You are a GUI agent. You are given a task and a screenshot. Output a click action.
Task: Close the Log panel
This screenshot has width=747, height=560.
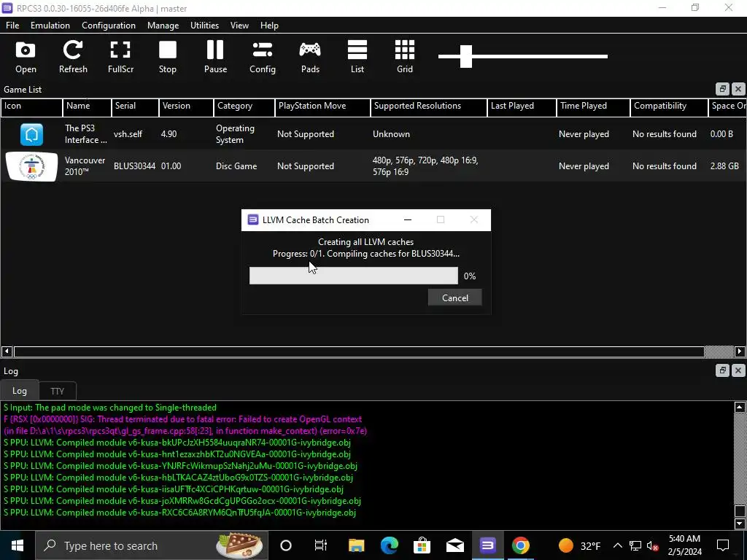click(x=738, y=370)
